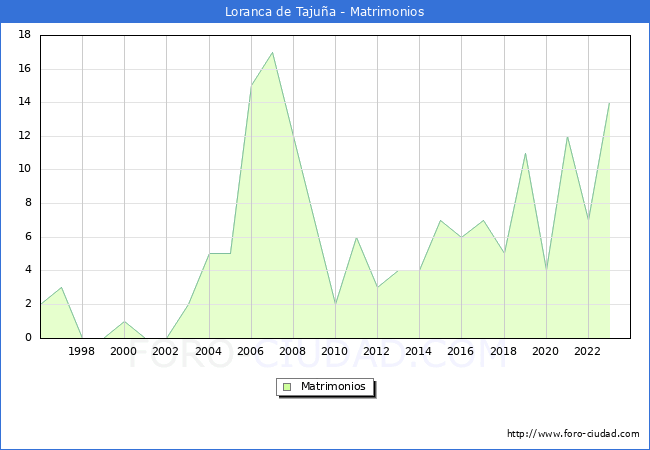Click the 2010 low data point at 2
The width and height of the screenshot is (650, 450).
[x=335, y=305]
